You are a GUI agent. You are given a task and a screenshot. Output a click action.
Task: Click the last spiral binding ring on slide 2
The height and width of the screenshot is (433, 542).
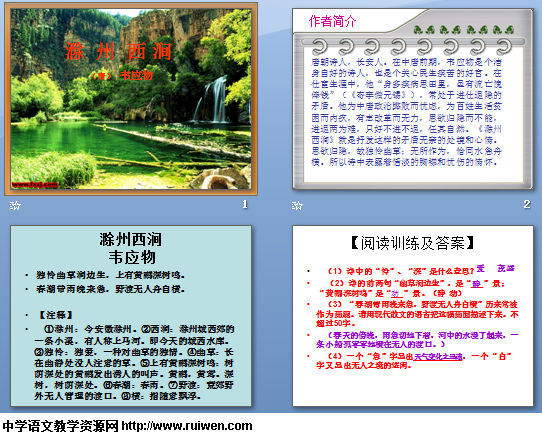503,47
